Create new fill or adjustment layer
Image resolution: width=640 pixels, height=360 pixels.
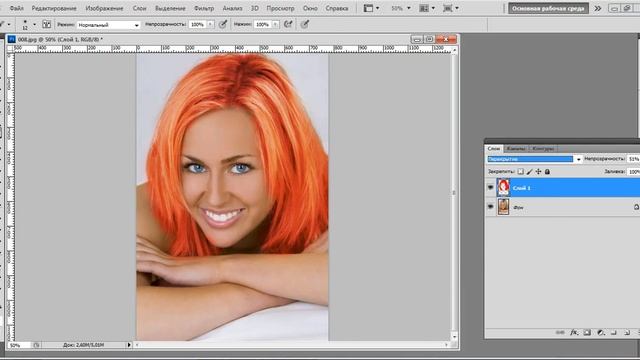[x=600, y=333]
